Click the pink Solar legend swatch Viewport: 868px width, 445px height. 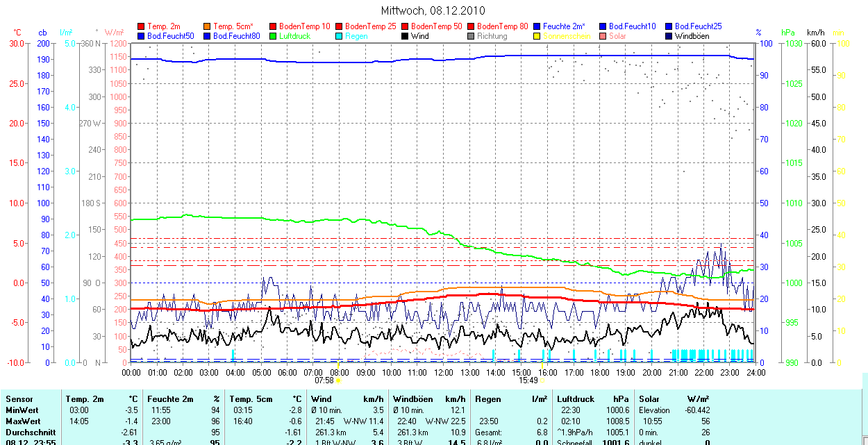[603, 35]
